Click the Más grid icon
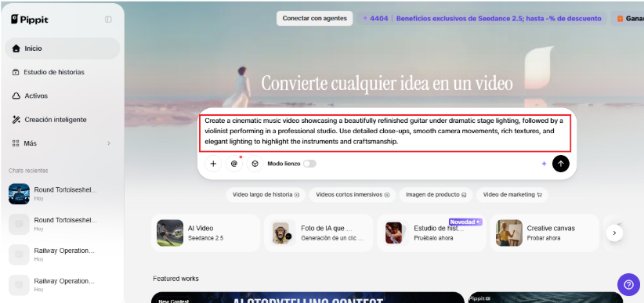Viewport: 644px width, 303px height. click(x=16, y=143)
